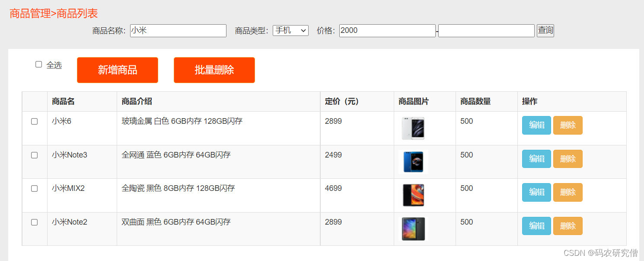The image size is (644, 261).
Task: Edit the 小米Note3 product via 编辑
Action: (x=536, y=159)
